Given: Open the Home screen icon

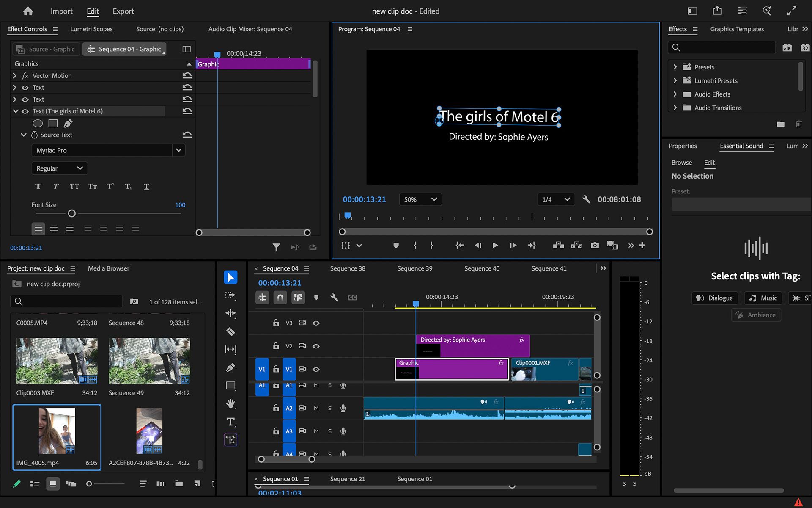Looking at the screenshot, I should tap(28, 11).
